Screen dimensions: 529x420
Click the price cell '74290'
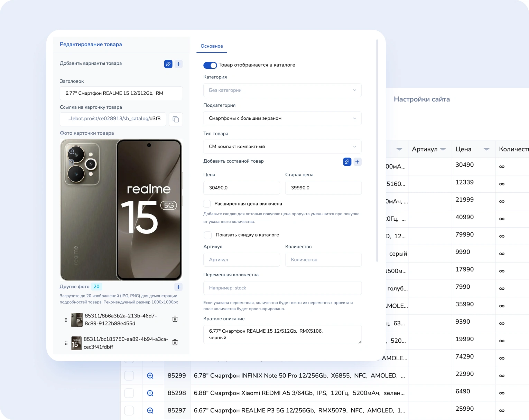464,356
